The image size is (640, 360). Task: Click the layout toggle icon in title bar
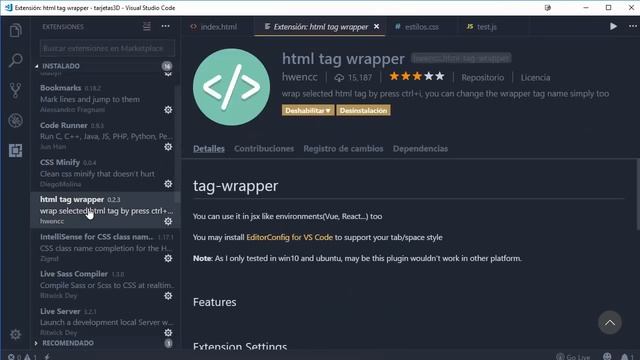(x=548, y=8)
